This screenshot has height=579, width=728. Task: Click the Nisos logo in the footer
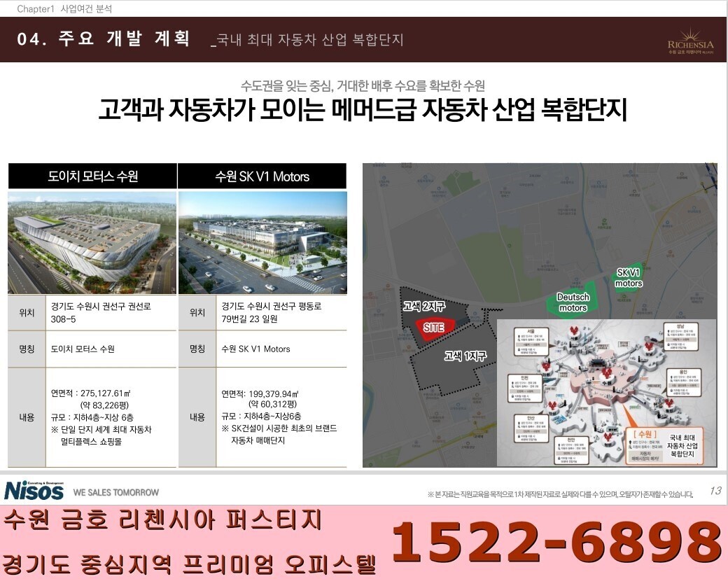click(x=34, y=491)
